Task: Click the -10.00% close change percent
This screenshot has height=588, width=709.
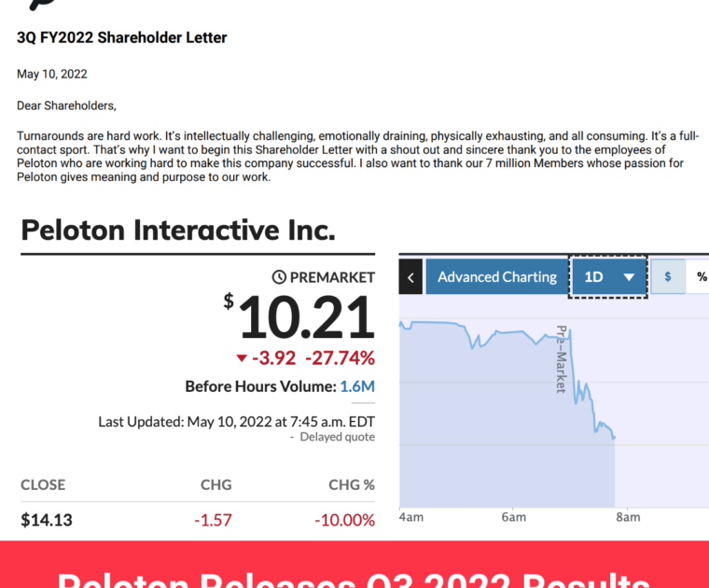Action: coord(344,520)
